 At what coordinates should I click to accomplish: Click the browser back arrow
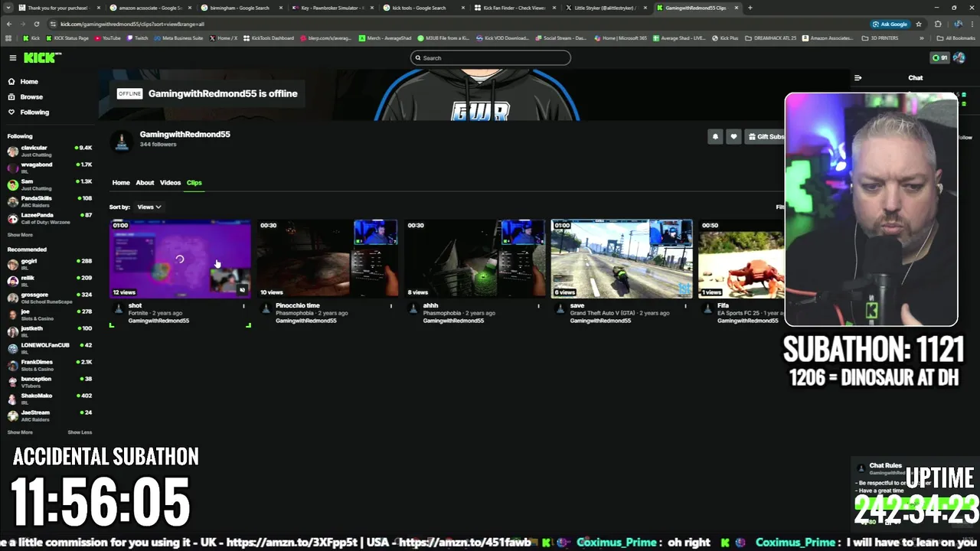(x=9, y=24)
